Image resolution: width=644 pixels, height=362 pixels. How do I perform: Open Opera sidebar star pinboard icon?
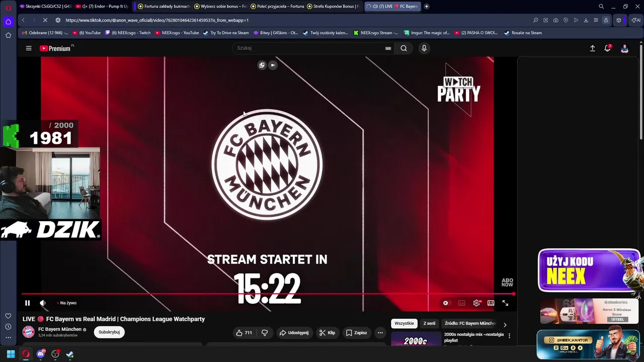pyautogui.click(x=8, y=35)
